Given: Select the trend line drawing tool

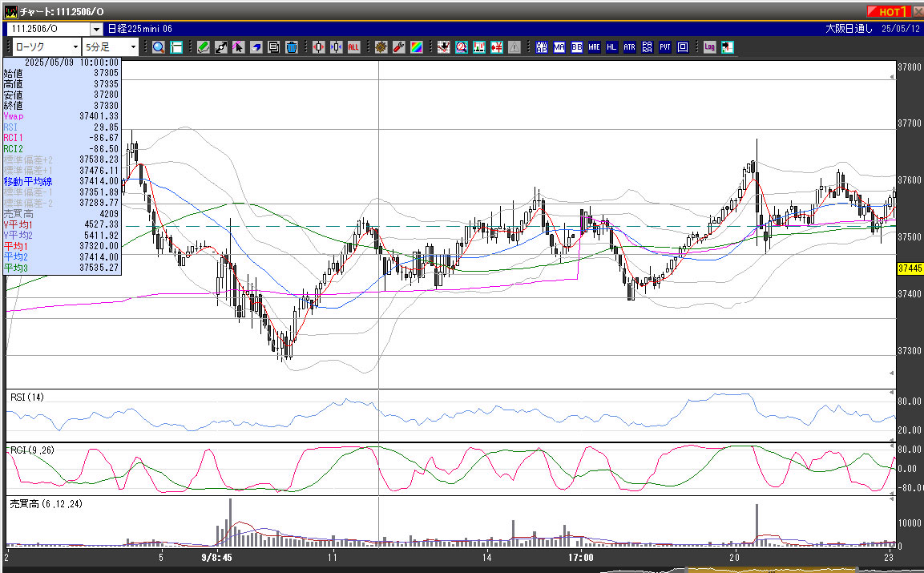Looking at the screenshot, I should (221, 47).
